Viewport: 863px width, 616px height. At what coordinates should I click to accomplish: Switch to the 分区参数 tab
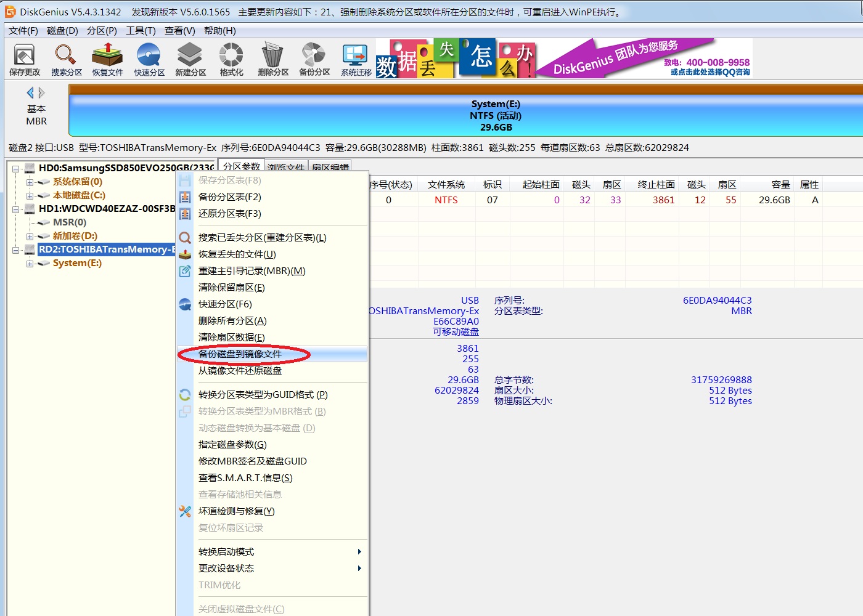241,167
